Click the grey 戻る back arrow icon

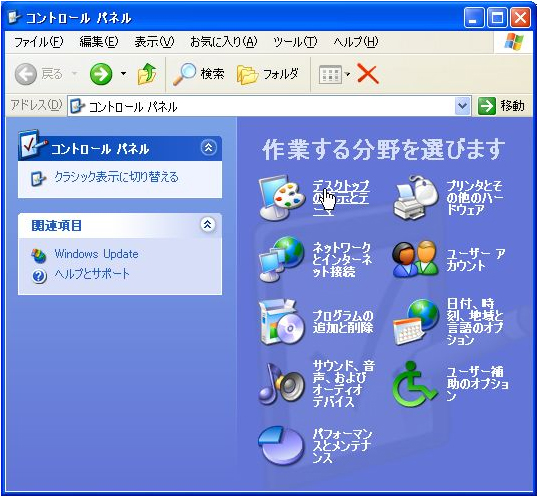tap(26, 74)
